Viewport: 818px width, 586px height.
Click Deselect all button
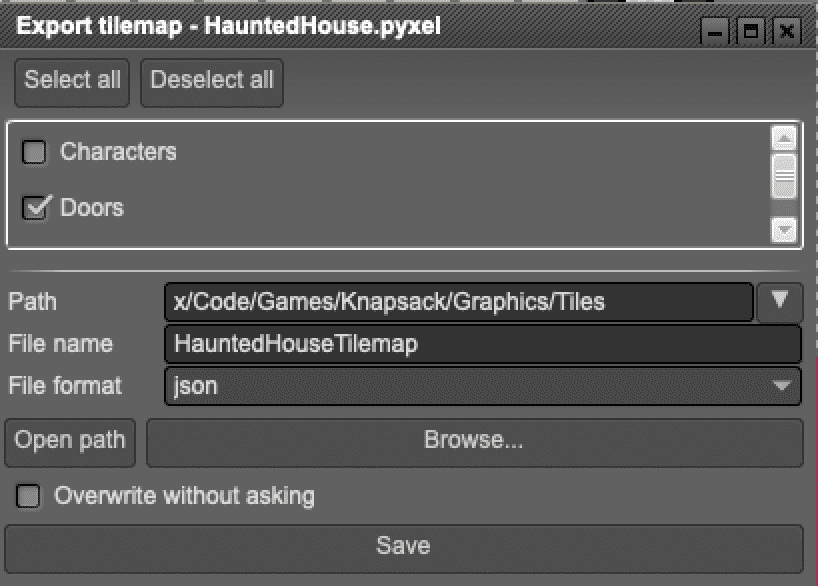point(212,81)
